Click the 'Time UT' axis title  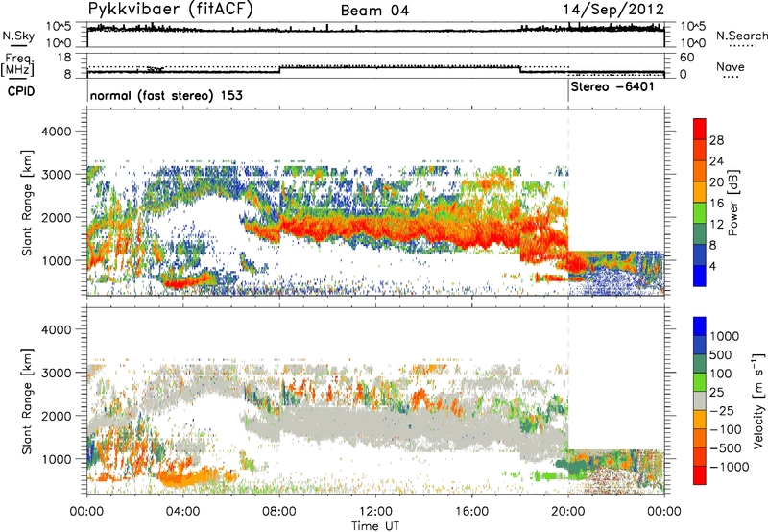[375, 526]
